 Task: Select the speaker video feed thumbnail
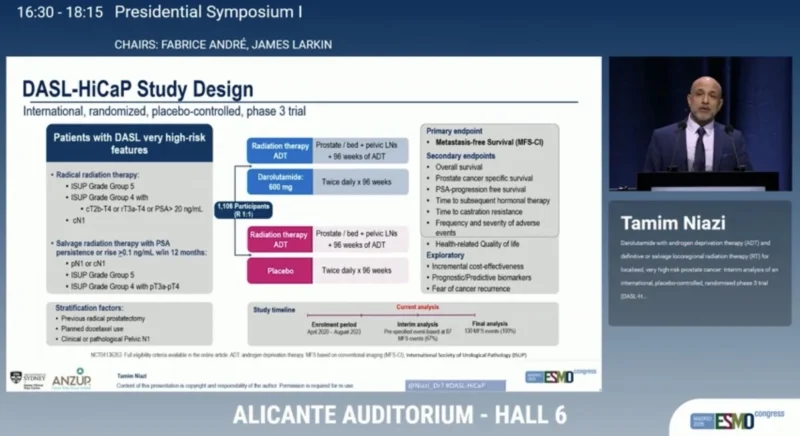pyautogui.click(x=701, y=124)
